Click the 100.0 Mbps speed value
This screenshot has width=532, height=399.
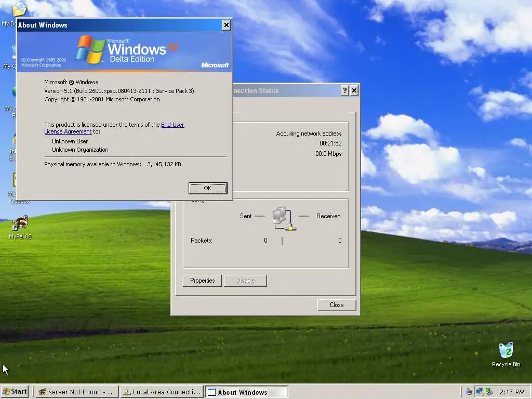pos(327,154)
